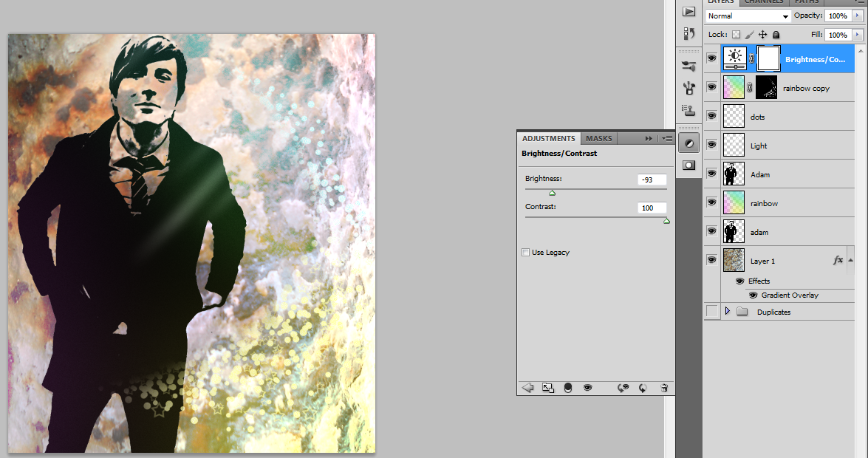This screenshot has height=458, width=868.
Task: Collapse the Adjustments panel double arrows
Action: [x=649, y=138]
